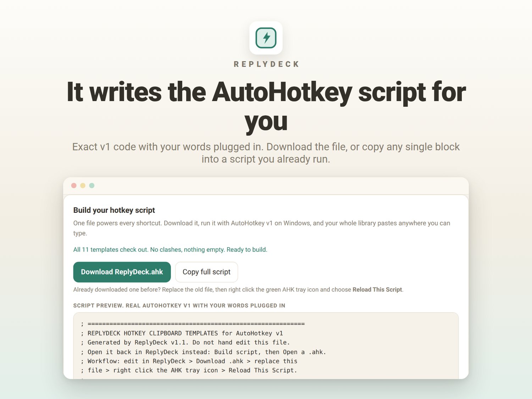Download the ReplyDeck.ahk file
532x399 pixels.
tap(122, 272)
